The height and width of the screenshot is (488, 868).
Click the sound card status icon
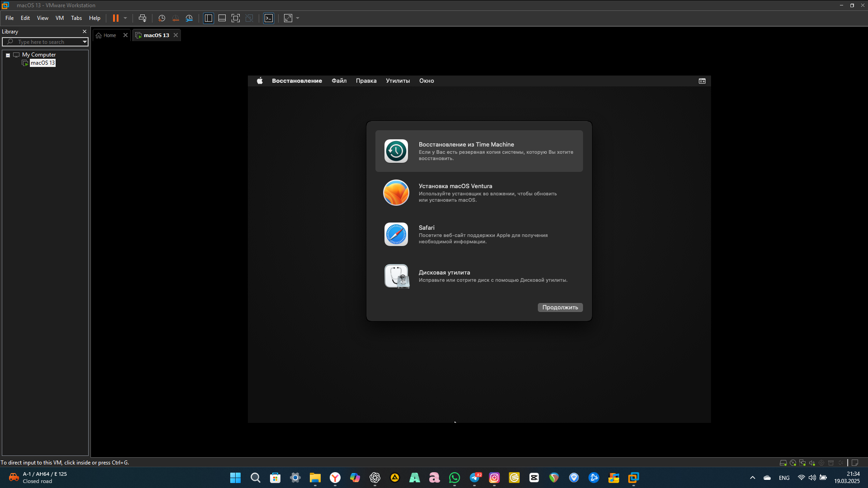(812, 463)
